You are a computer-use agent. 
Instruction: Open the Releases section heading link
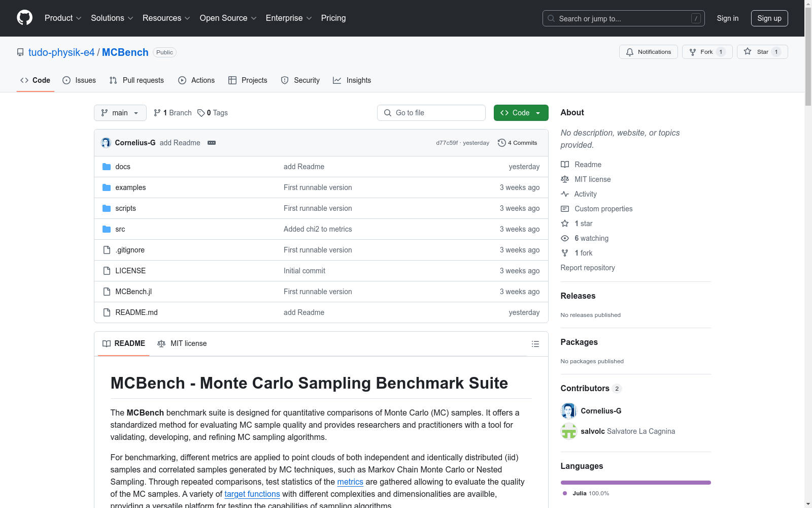pyautogui.click(x=578, y=296)
